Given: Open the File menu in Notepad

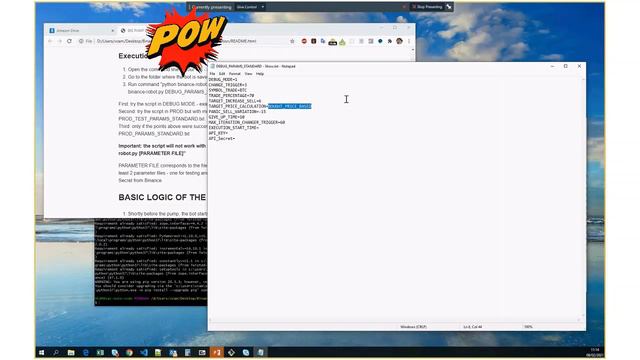Looking at the screenshot, I should pos(212,74).
